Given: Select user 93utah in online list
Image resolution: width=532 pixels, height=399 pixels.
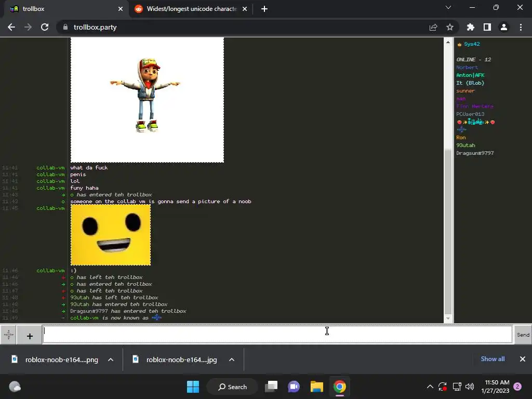Looking at the screenshot, I should 465,145.
